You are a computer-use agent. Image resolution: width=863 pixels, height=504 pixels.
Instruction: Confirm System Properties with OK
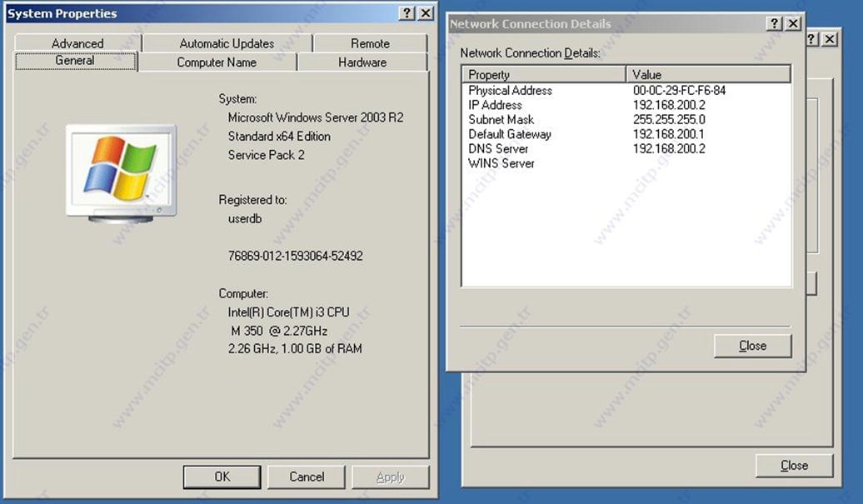(222, 477)
